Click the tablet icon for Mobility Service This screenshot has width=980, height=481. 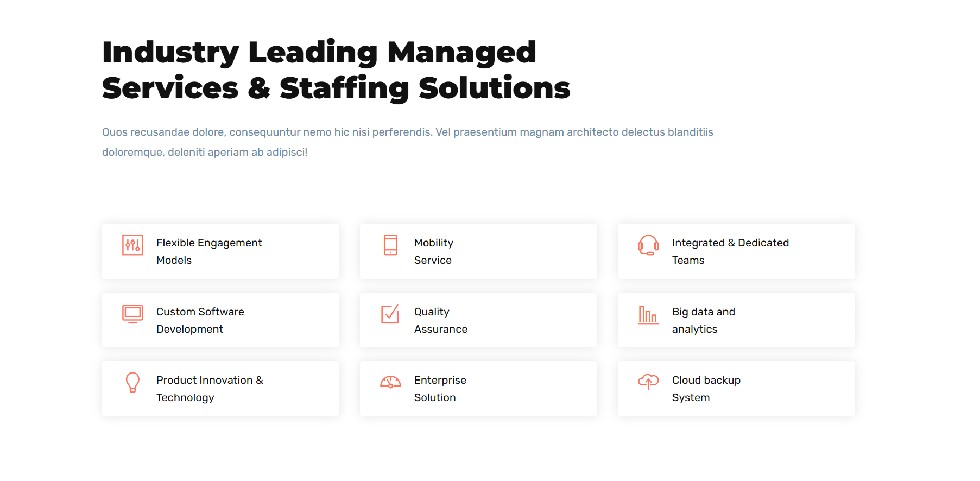click(390, 245)
